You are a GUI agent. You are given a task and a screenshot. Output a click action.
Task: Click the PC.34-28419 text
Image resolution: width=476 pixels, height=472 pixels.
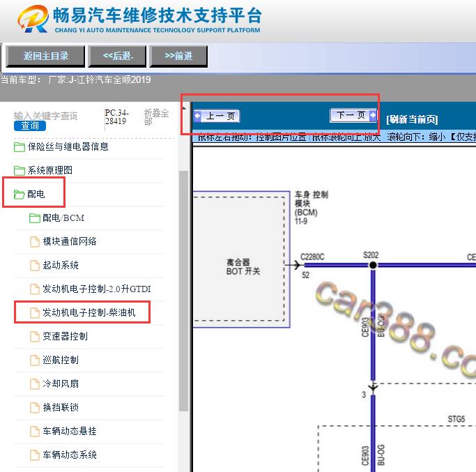(x=117, y=117)
